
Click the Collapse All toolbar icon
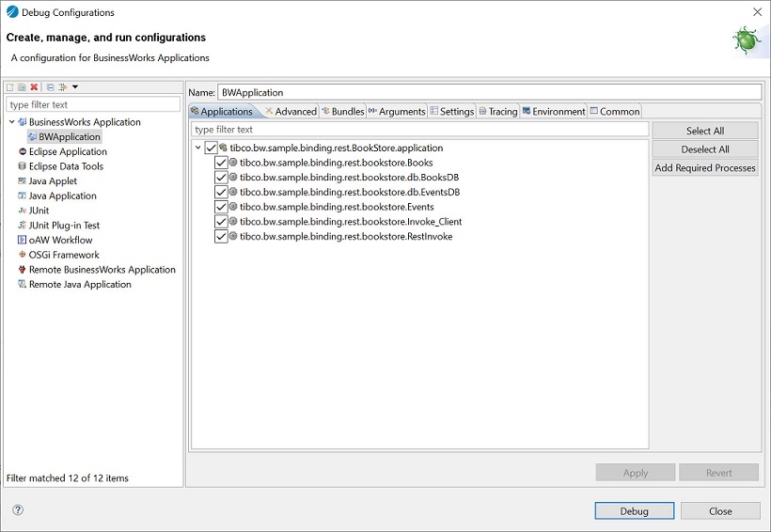click(x=50, y=87)
